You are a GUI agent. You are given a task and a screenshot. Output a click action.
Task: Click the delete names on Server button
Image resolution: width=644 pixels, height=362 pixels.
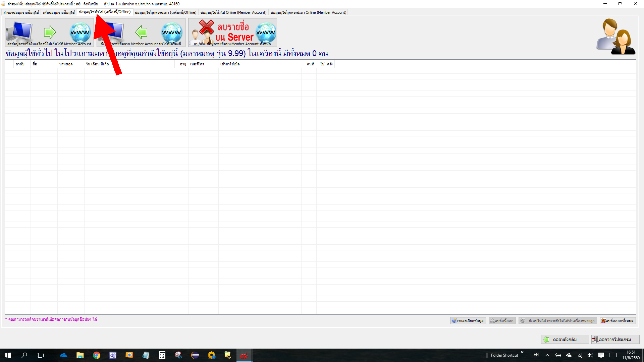pos(232,33)
